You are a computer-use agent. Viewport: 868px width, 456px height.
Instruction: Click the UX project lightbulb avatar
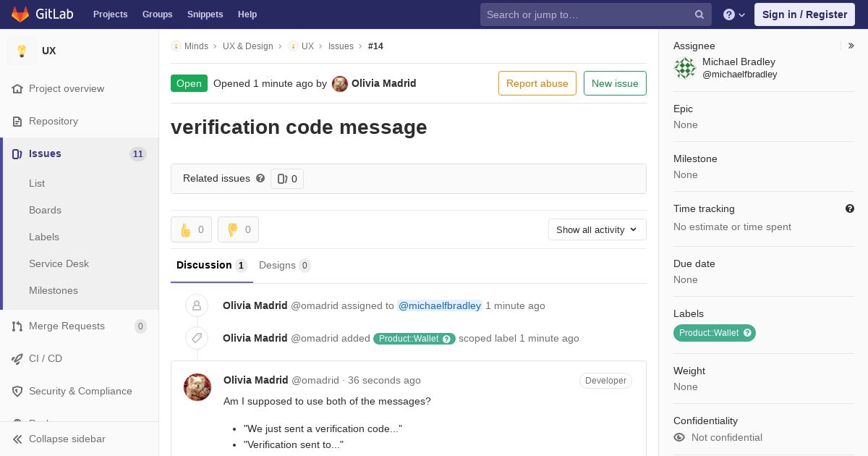click(22, 51)
